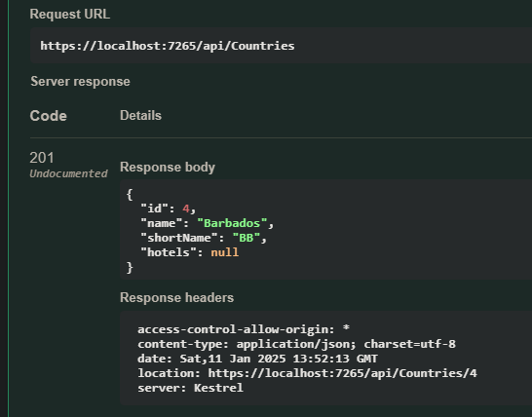Click the Server response heading
This screenshot has height=417, width=532.
[81, 82]
